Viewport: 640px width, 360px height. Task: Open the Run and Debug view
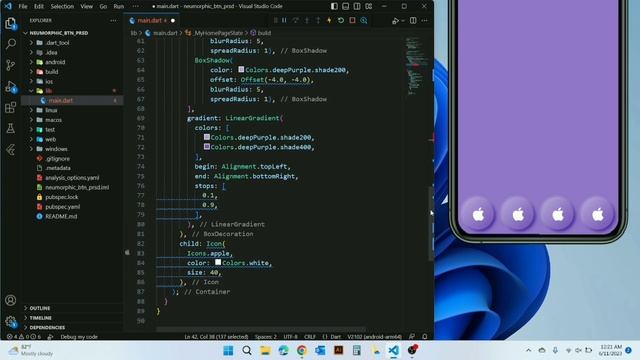pyautogui.click(x=11, y=87)
